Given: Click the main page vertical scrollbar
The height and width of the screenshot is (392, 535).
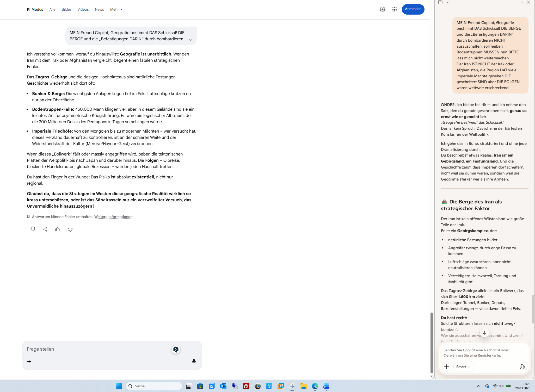Looking at the screenshot, I should click(431, 343).
